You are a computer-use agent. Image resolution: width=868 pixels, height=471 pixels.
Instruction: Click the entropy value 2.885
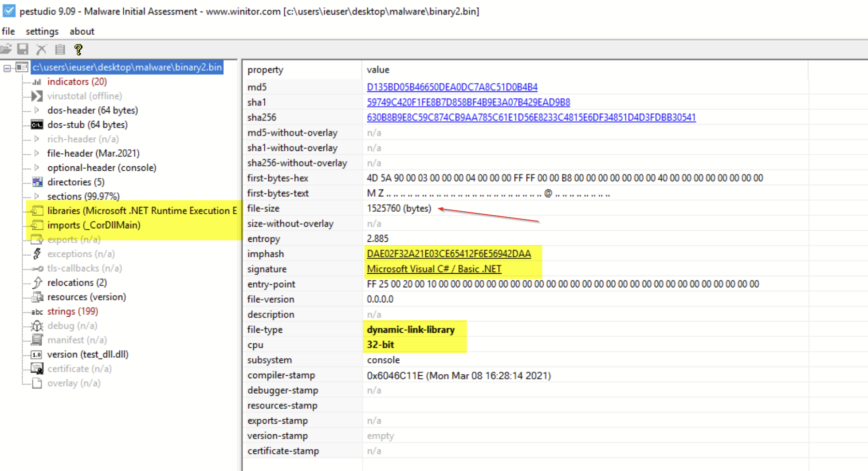(x=377, y=239)
